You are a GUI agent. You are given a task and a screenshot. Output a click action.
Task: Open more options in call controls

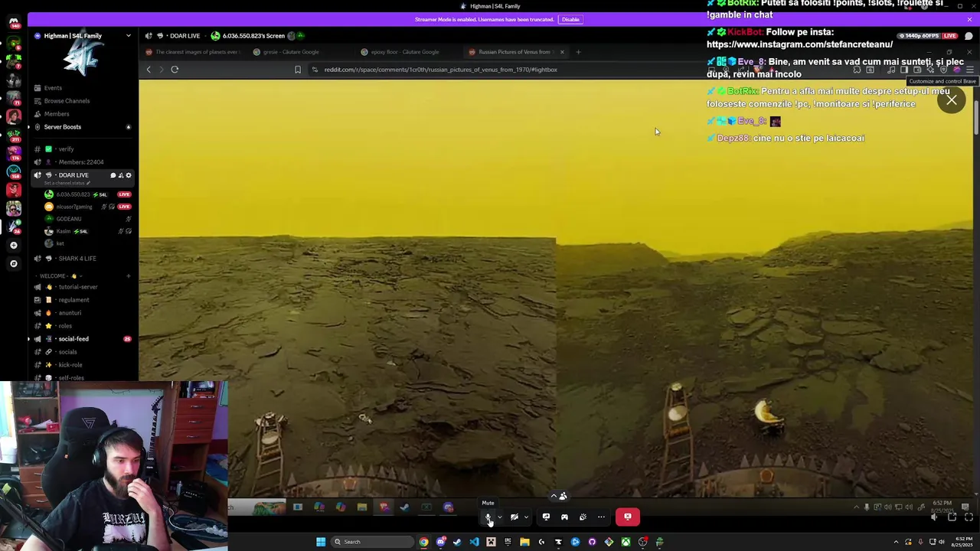coord(601,517)
